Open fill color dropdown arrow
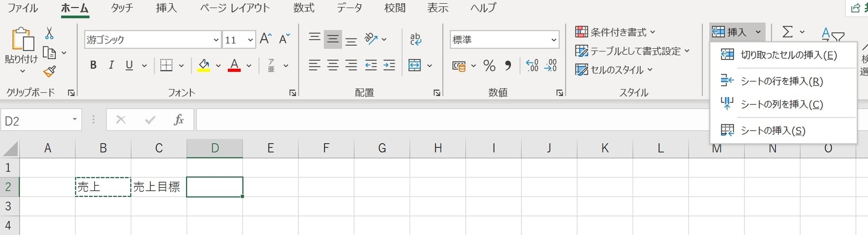Viewport: 868px width, 235px height. click(x=218, y=66)
